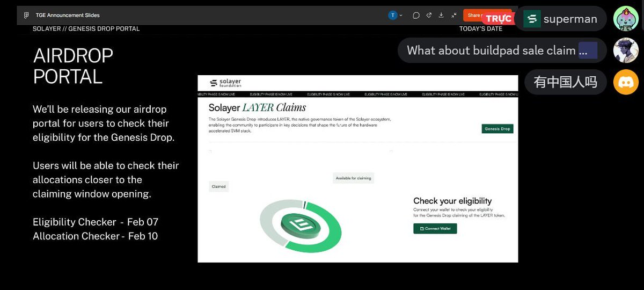Click the Check your eligibility heading
The width and height of the screenshot is (644, 290).
click(x=452, y=201)
